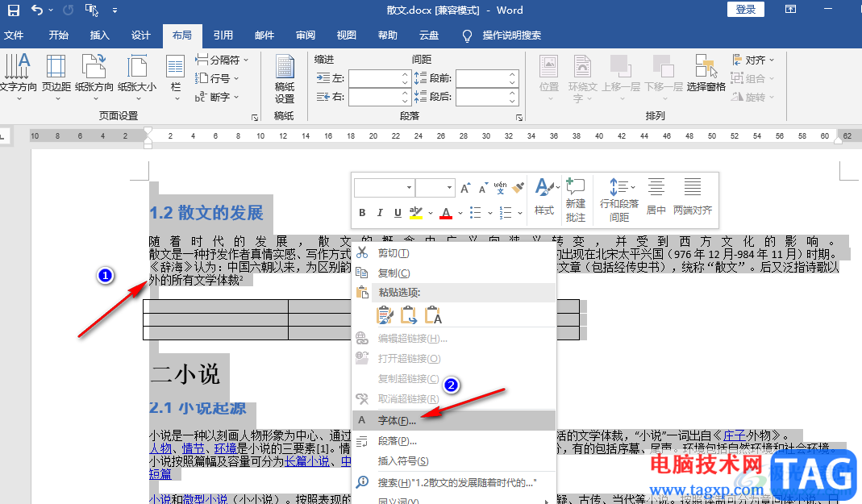Click the Bullets list icon
Image resolution: width=862 pixels, height=504 pixels.
coord(476,213)
